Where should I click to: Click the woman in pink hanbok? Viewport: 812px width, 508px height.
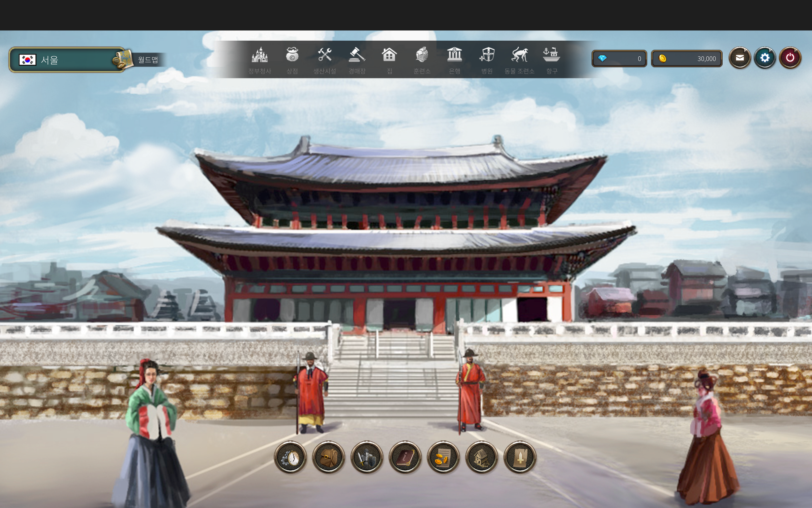(708, 437)
